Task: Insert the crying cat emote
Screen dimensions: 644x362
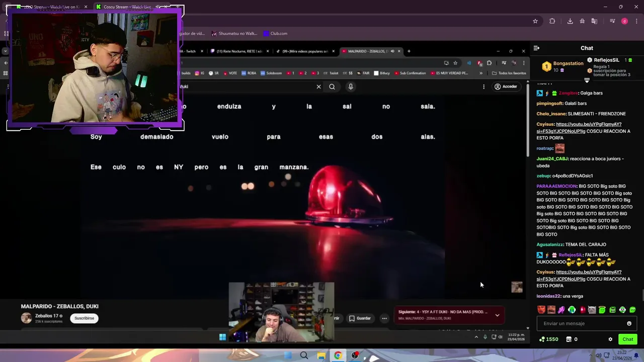Action: (x=592, y=310)
